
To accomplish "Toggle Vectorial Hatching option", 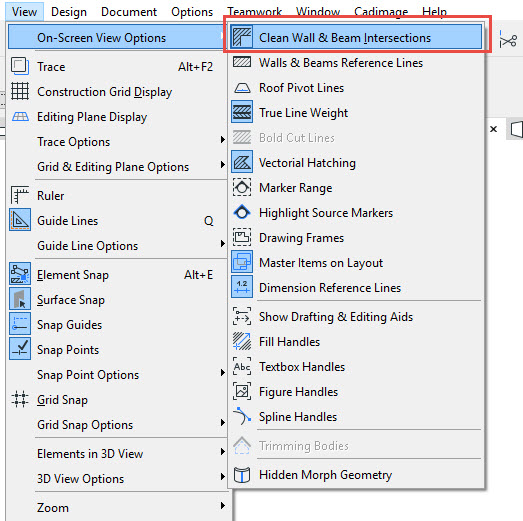I will click(x=356, y=162).
